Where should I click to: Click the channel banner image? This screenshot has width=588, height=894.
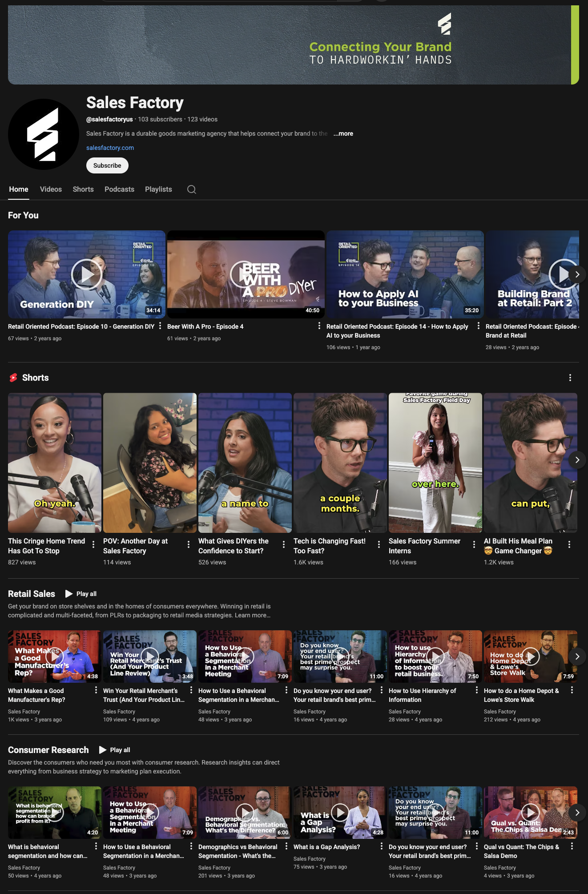[294, 45]
